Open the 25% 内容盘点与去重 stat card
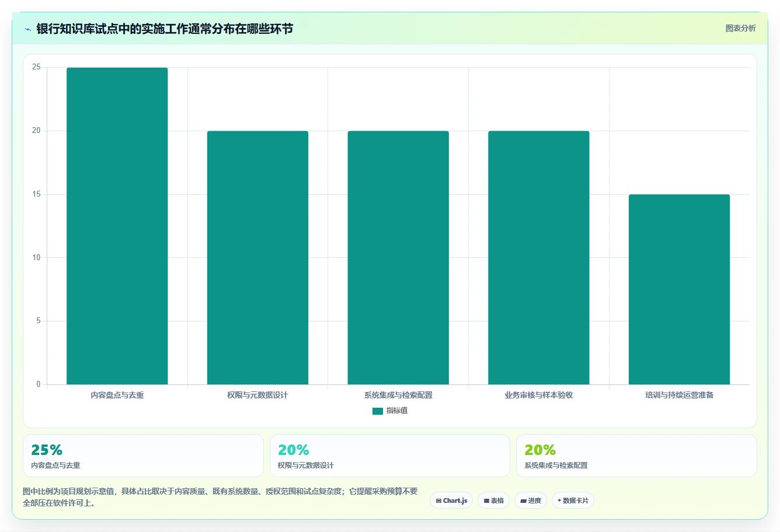780x532 pixels. 143,456
